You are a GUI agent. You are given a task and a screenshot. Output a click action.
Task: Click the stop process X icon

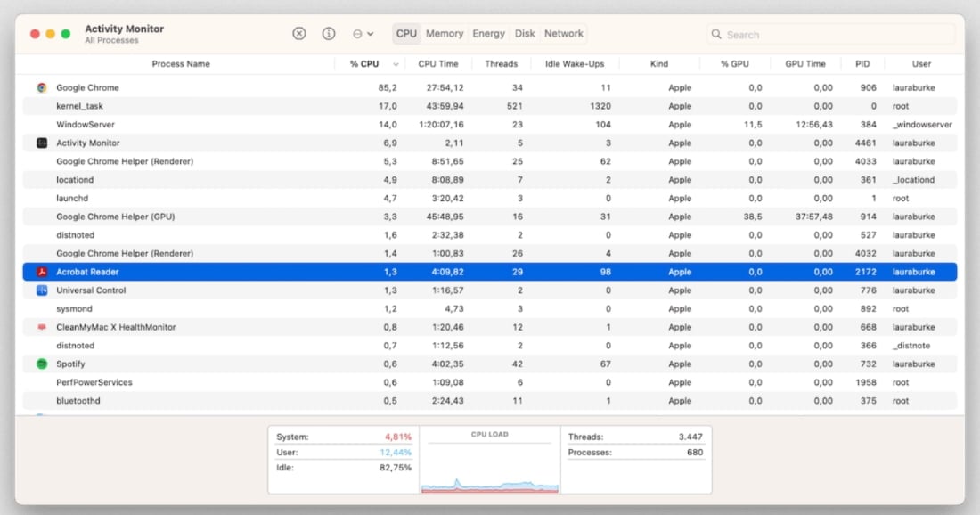tap(299, 34)
